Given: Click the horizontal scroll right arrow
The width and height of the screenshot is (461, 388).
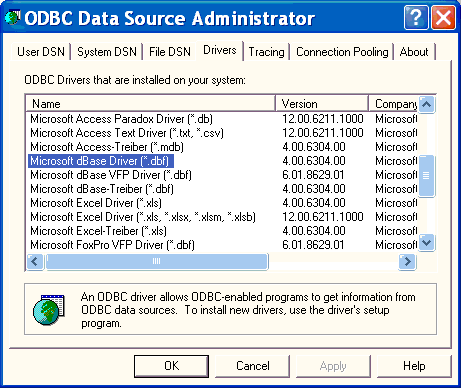Looking at the screenshot, I should pyautogui.click(x=407, y=262).
